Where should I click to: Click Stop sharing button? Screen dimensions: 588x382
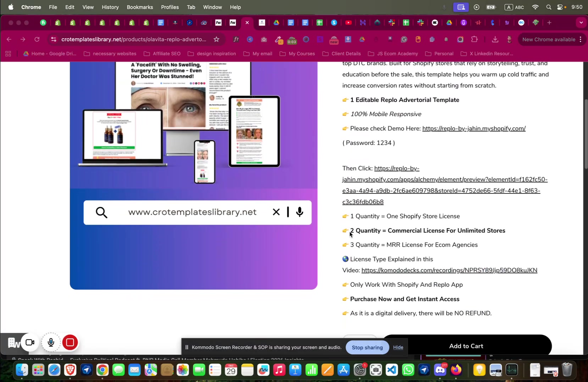click(x=367, y=347)
